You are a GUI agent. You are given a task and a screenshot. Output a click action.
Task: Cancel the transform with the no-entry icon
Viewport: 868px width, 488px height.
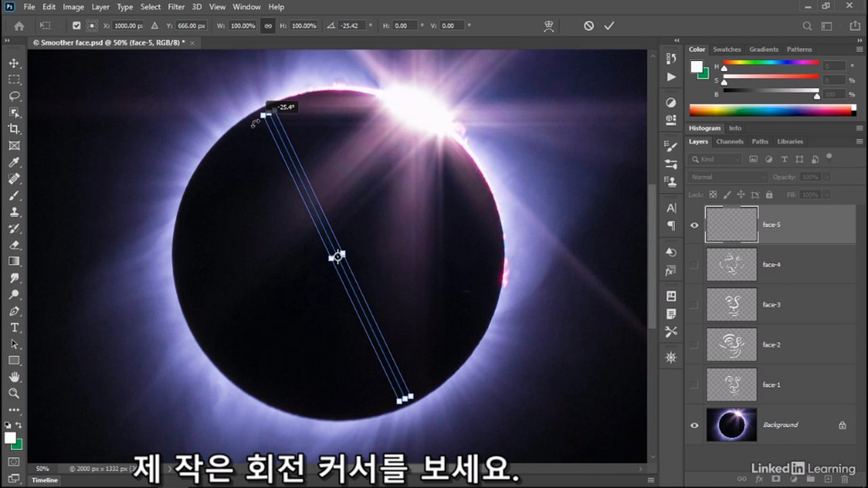coord(589,26)
